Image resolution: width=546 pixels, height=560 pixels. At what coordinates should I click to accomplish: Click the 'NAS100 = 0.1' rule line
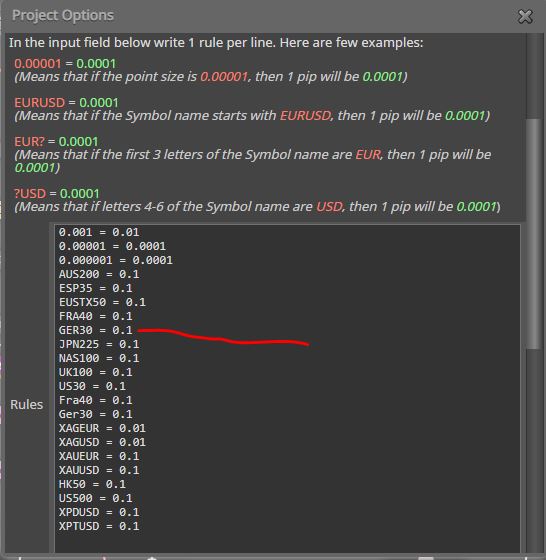click(99, 358)
